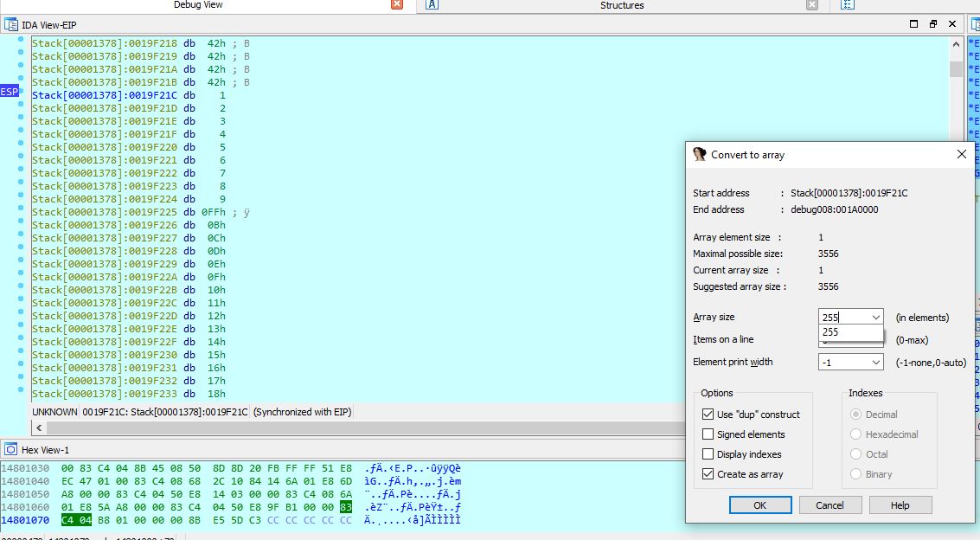The height and width of the screenshot is (540, 980).
Task: Click the horizontal scrollbar left arrow
Action: point(40,428)
